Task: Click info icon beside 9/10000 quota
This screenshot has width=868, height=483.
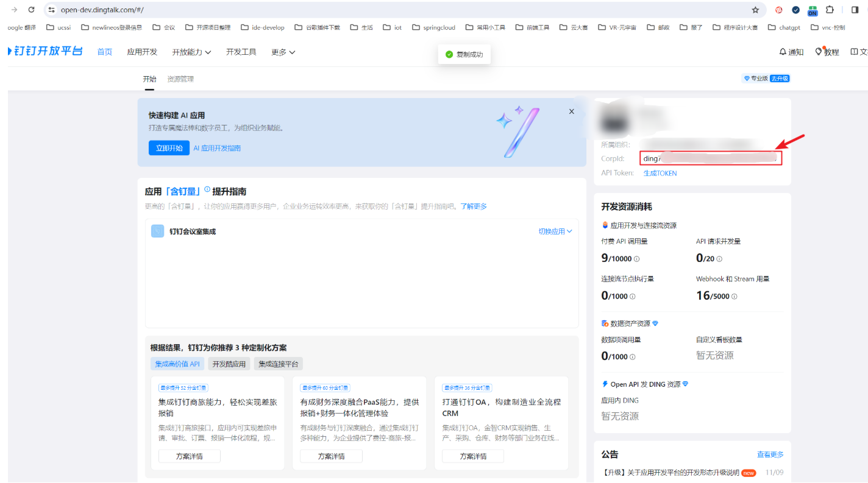Action: click(636, 259)
